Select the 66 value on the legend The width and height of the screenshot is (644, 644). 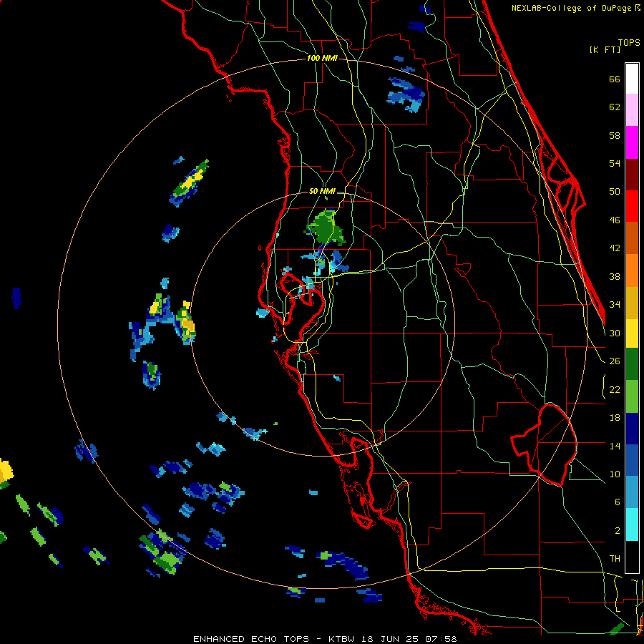[615, 79]
